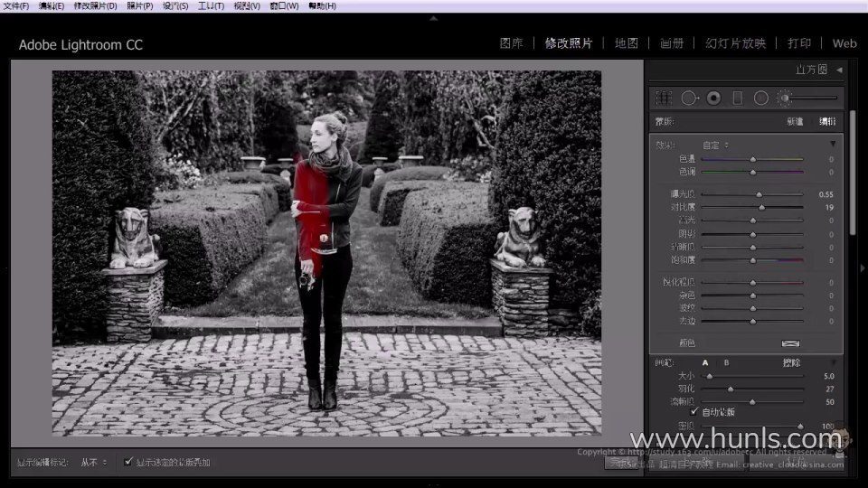Viewport: 868px width, 488px height.
Task: Toggle the auto mask (自动蒙版) checkbox
Action: point(694,411)
